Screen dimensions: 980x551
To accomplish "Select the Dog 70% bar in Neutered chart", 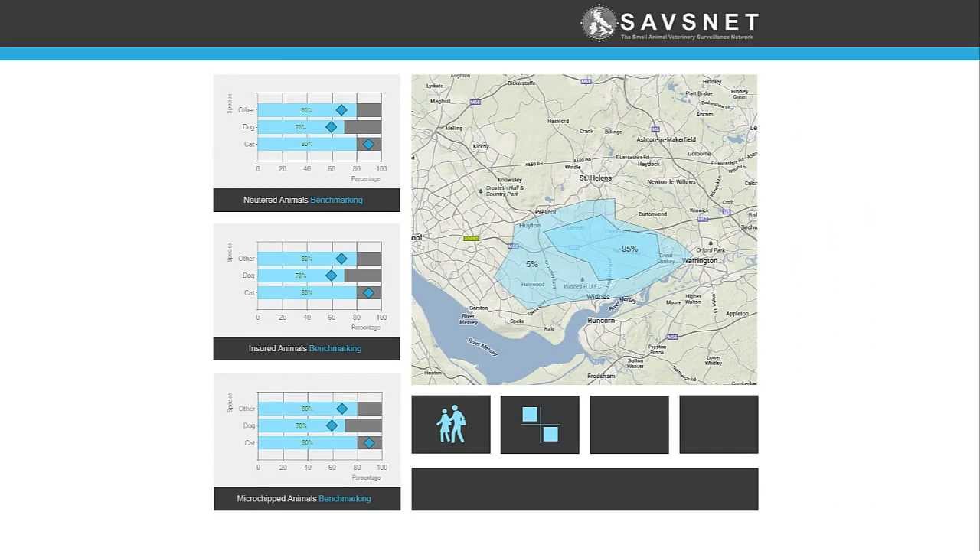I will click(301, 127).
